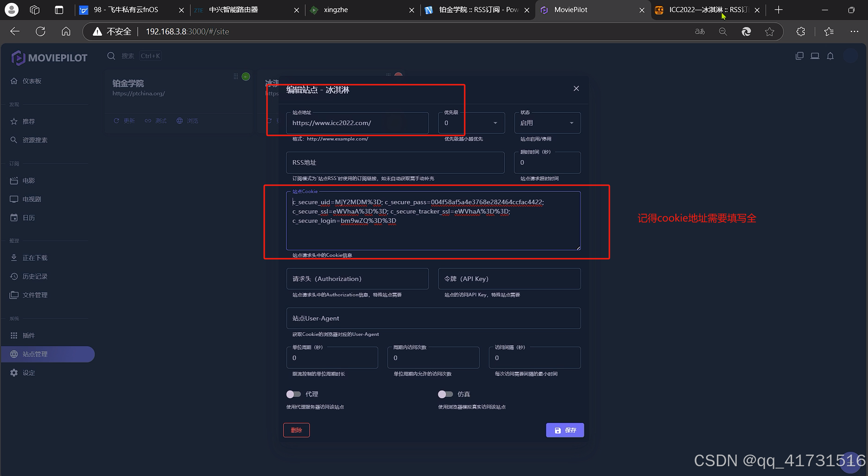Open the favorites list icon
This screenshot has height=476, width=868.
click(829, 32)
